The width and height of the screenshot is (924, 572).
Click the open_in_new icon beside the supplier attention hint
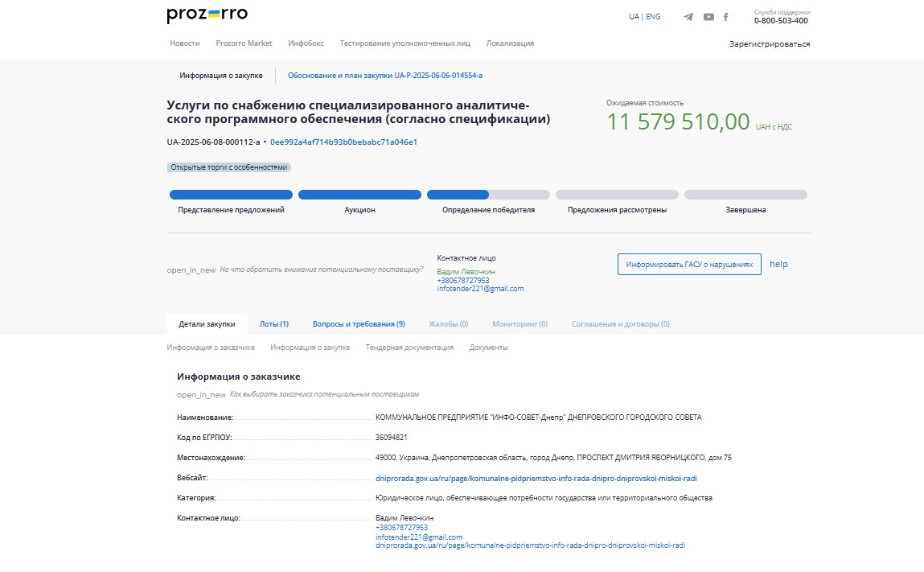191,270
